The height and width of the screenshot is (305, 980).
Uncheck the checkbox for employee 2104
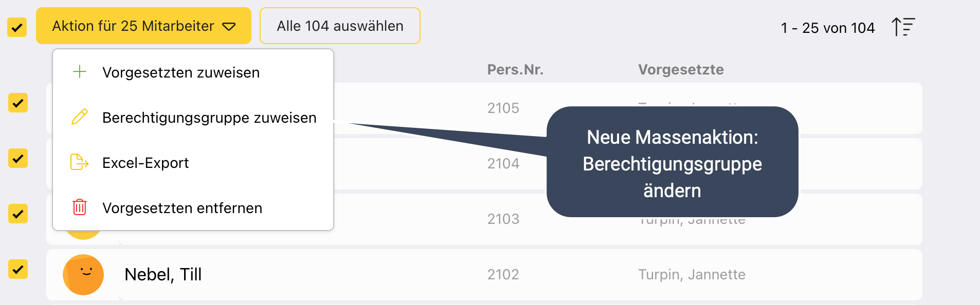[18, 159]
